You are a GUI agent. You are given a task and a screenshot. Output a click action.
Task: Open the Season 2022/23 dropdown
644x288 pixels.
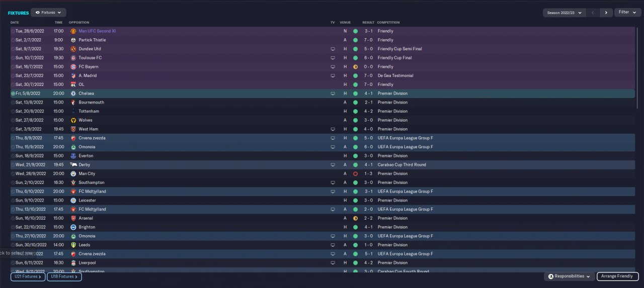tap(565, 13)
